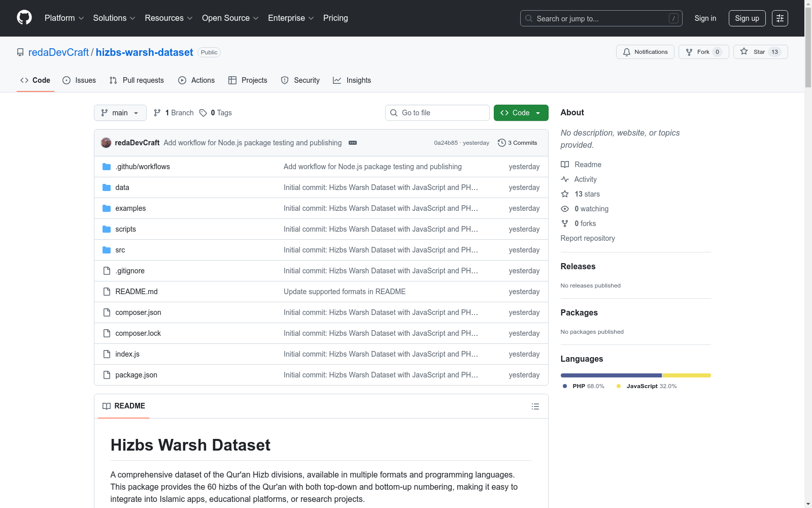Click redaDevCraft avatar in commit row
The width and height of the screenshot is (812, 508).
pyautogui.click(x=106, y=143)
